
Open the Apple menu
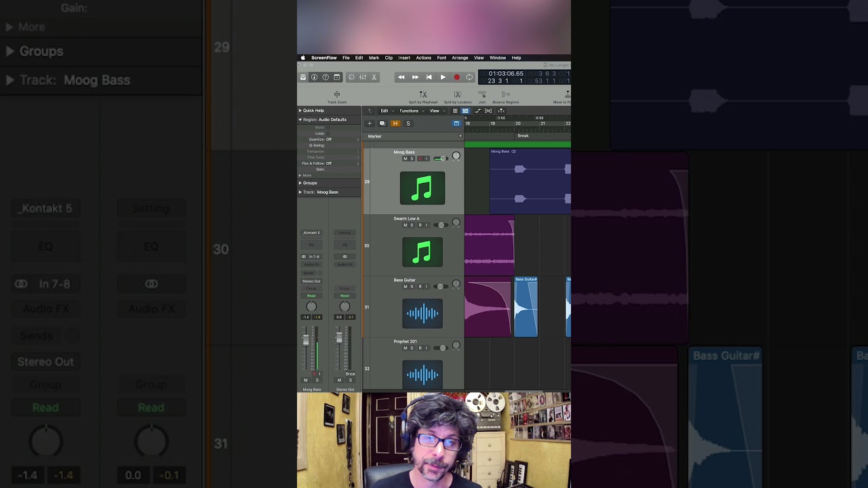[303, 58]
